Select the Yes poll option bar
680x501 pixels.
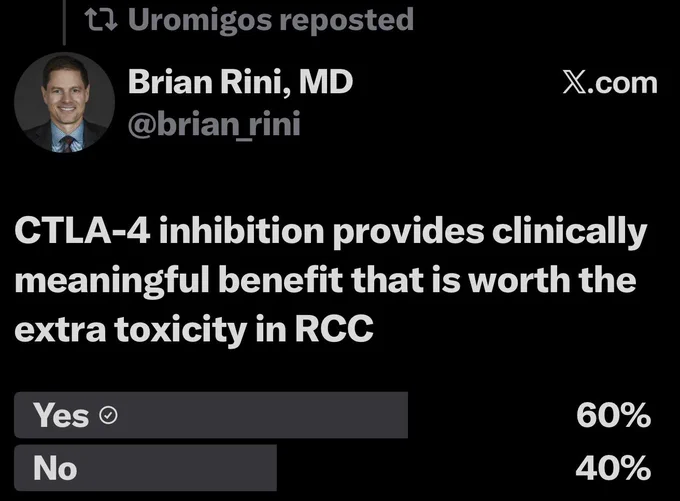pos(211,415)
